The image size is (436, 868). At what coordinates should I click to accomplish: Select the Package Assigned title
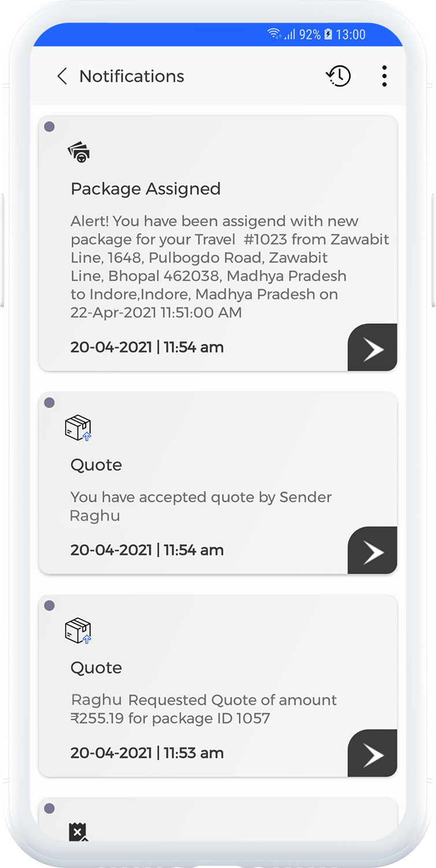coord(146,189)
